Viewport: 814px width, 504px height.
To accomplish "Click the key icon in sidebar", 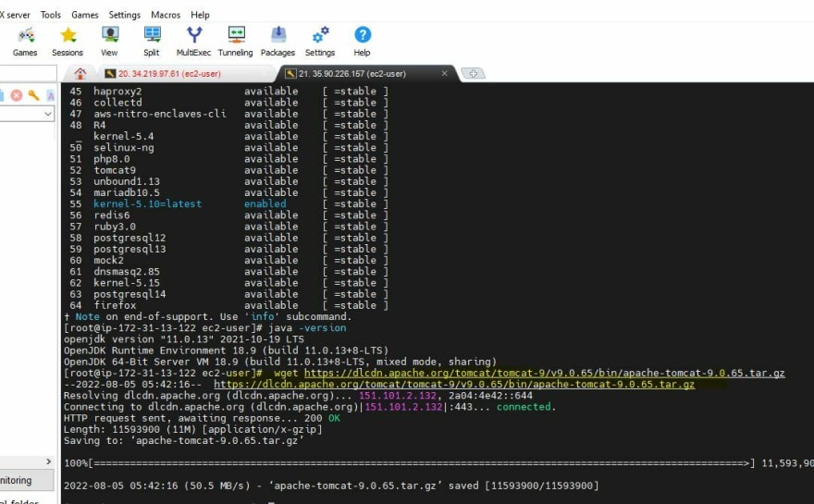I will tap(33, 95).
